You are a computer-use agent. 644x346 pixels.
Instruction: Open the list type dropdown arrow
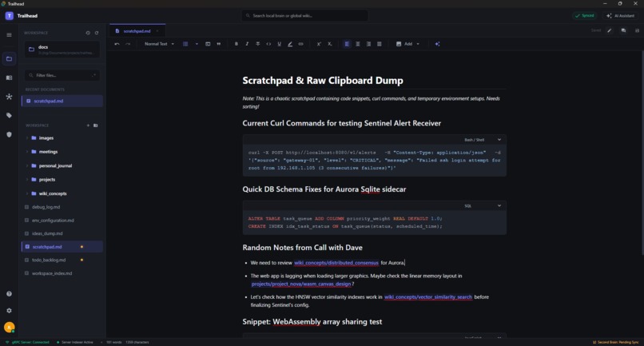point(197,44)
